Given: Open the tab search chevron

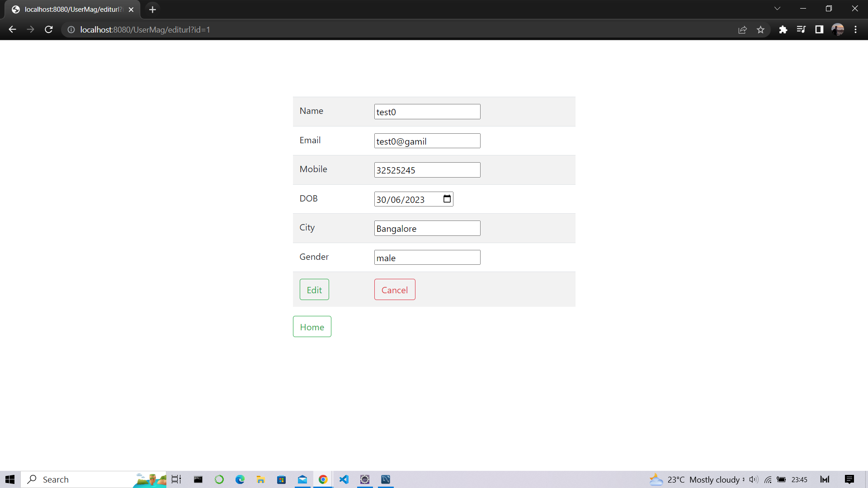Looking at the screenshot, I should click(x=777, y=8).
